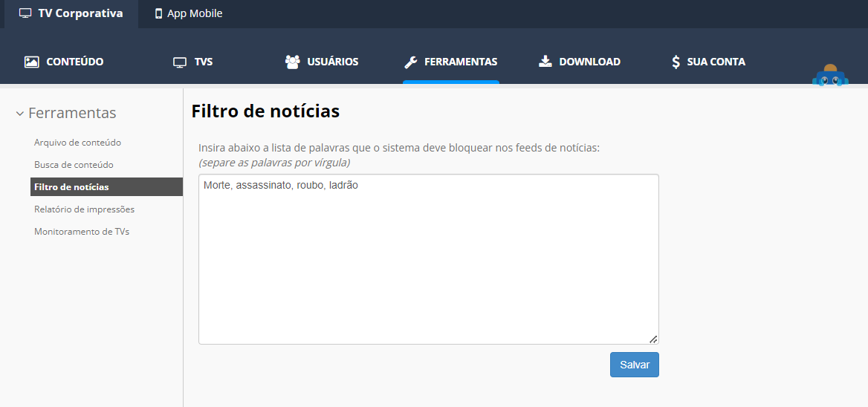Open the blue robot mascot assistant

click(830, 76)
